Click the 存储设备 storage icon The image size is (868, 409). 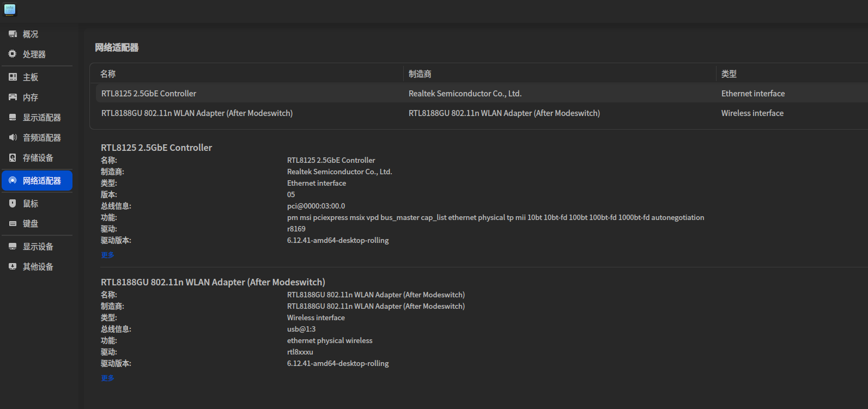click(13, 157)
